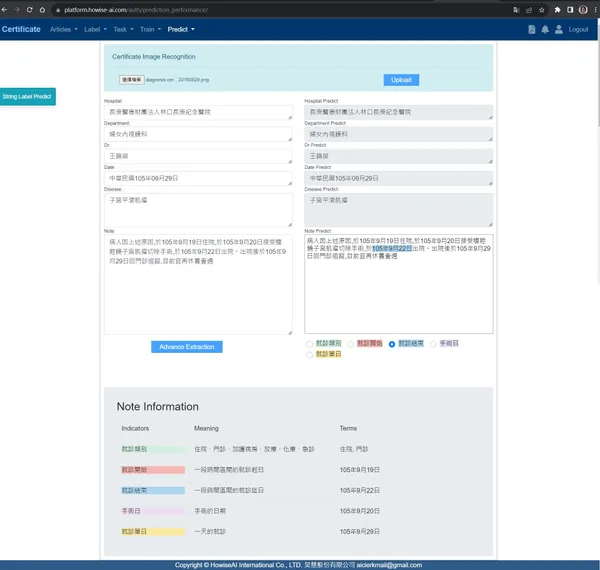Click the Disease Predict text area
Screen dimensions: 600x570
coord(398,210)
